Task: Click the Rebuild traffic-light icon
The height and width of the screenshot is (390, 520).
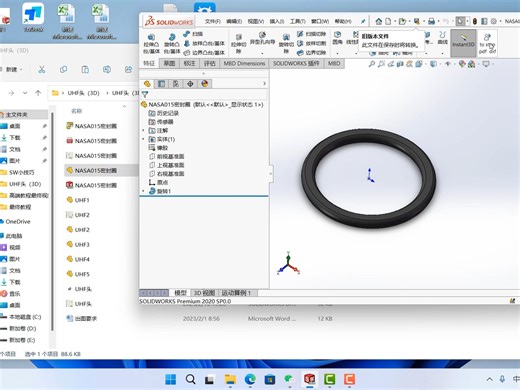Action: pyautogui.click(x=475, y=21)
